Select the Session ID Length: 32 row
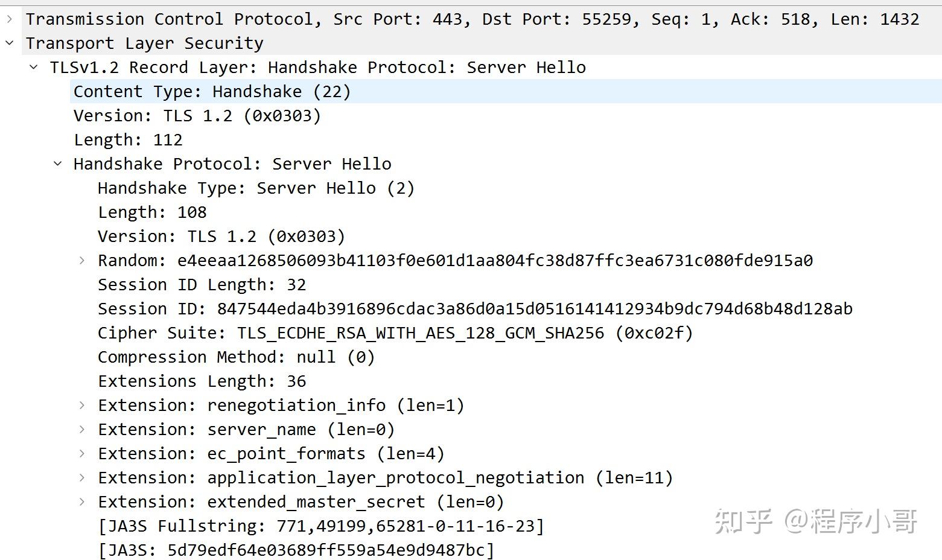Screen dimensions: 942x560 click(x=202, y=285)
